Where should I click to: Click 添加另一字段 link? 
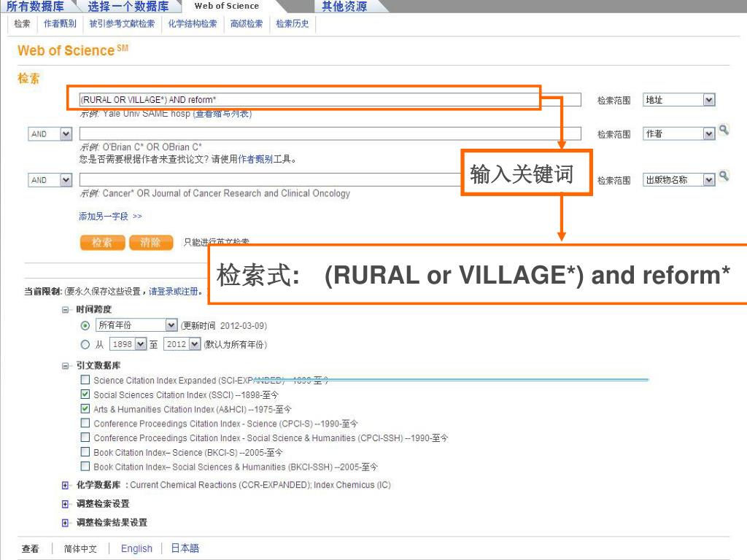[110, 216]
